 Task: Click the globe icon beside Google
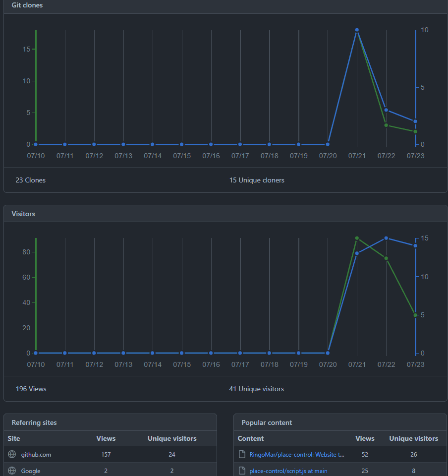click(x=12, y=471)
